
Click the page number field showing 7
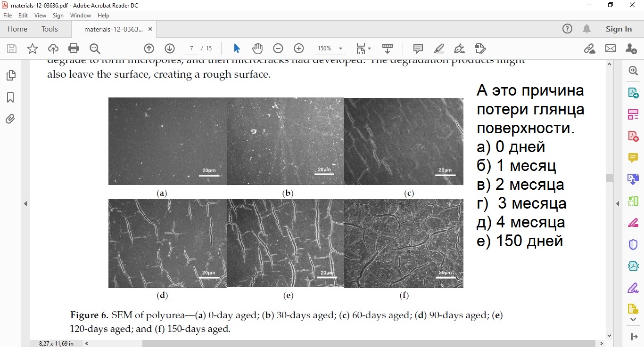[191, 48]
